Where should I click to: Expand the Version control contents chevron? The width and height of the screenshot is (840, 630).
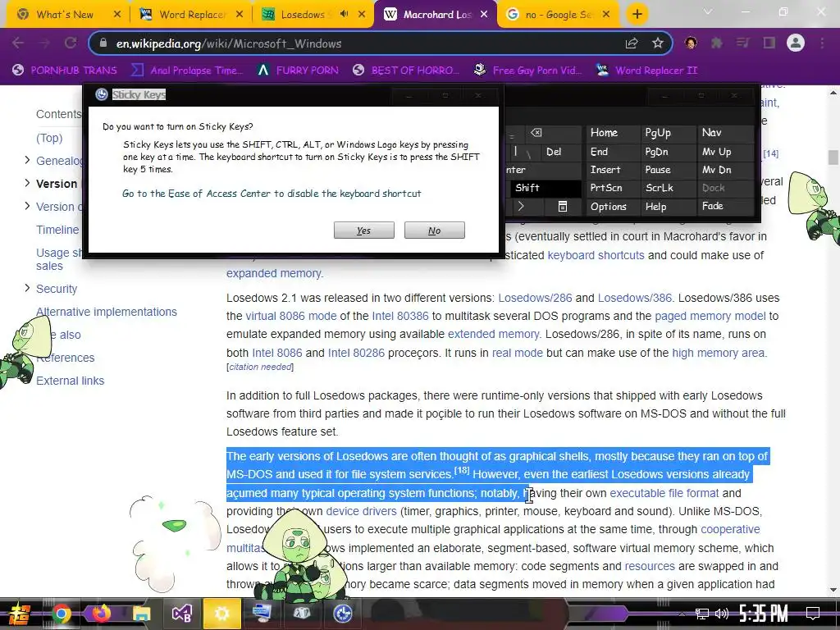pyautogui.click(x=27, y=206)
